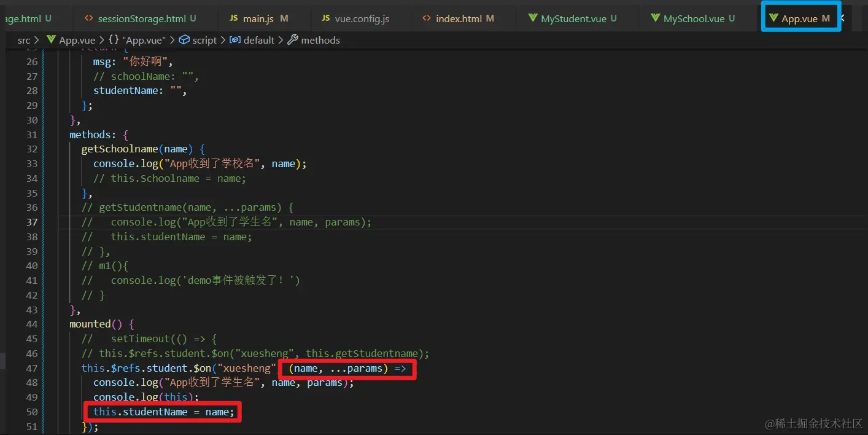Click line number 31 in the gutter
The width and height of the screenshot is (868, 435).
(x=32, y=135)
